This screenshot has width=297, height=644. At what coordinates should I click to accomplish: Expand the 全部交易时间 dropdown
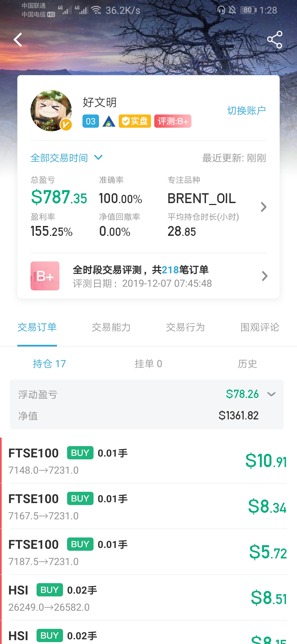point(66,158)
